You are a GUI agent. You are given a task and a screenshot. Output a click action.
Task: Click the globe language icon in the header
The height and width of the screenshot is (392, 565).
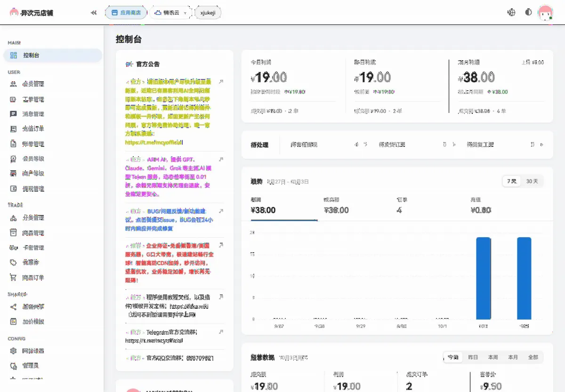(x=511, y=12)
